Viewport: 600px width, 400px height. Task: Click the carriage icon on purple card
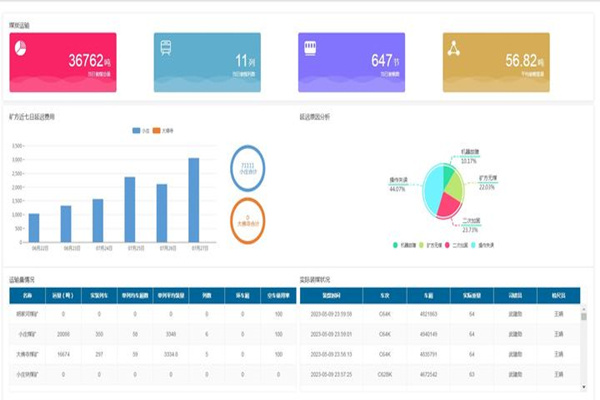point(310,47)
